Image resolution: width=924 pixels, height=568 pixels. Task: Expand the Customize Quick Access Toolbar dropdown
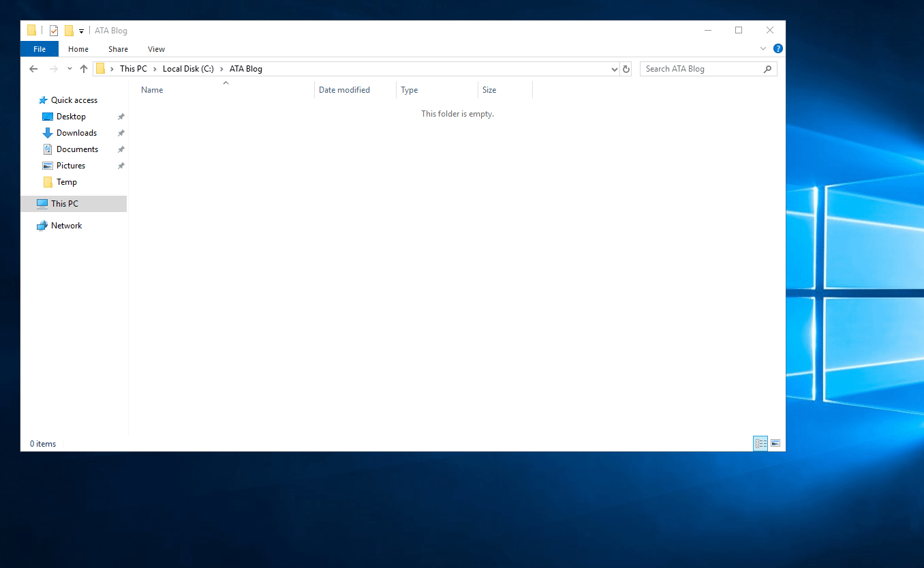(80, 30)
